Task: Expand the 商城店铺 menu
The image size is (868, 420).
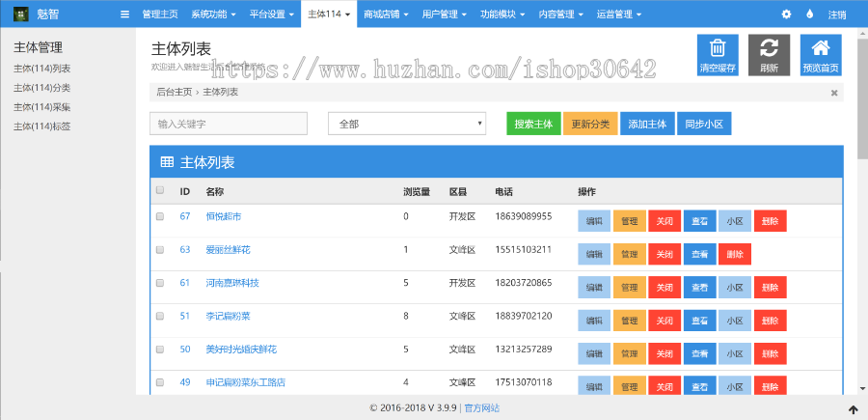Action: click(x=386, y=14)
